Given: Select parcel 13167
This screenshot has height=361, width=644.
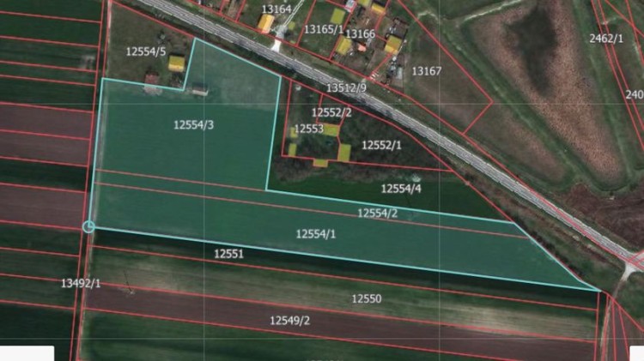Looking at the screenshot, I should pos(426,70).
